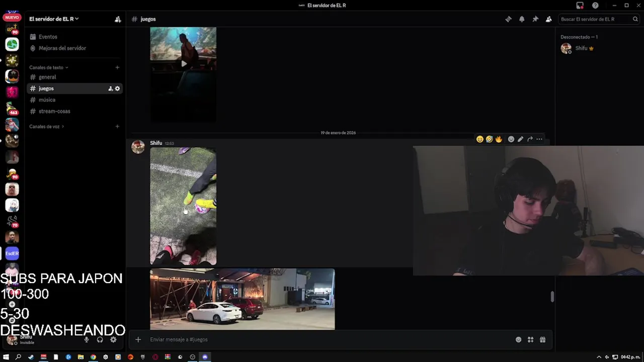This screenshot has width=644, height=362.
Task: Open juegos channel settings gear
Action: click(118, 88)
